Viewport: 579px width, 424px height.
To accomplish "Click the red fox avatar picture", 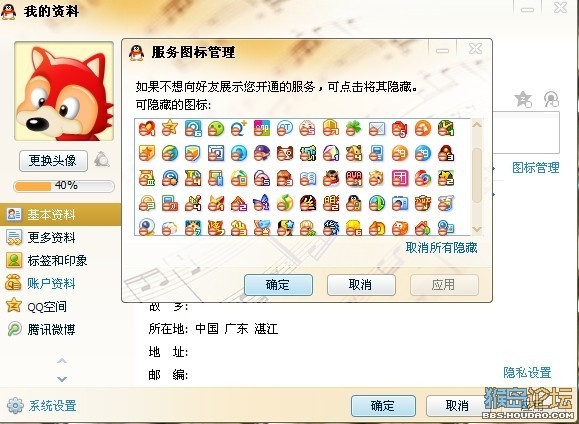I will 64,91.
